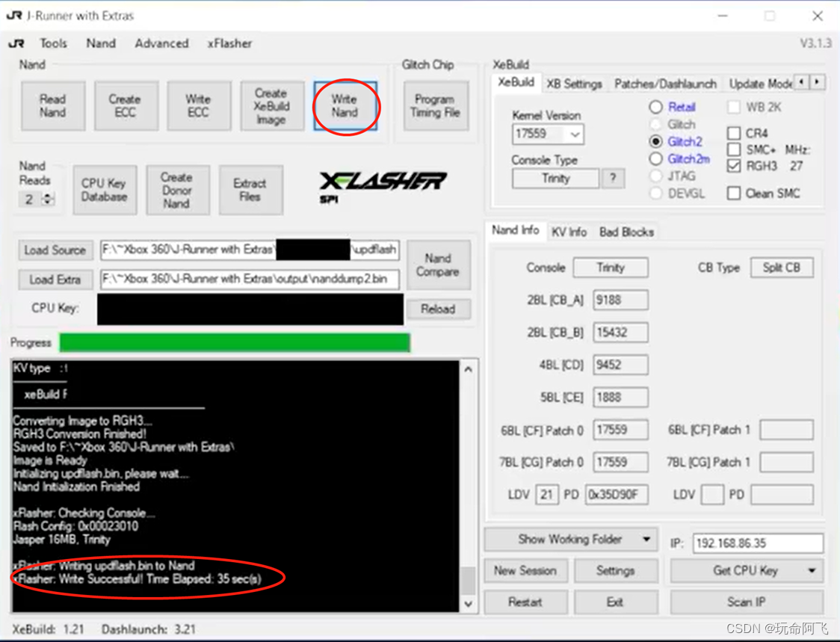Image resolution: width=840 pixels, height=642 pixels.
Task: Click the JR logo icon in menu bar
Action: point(16,43)
